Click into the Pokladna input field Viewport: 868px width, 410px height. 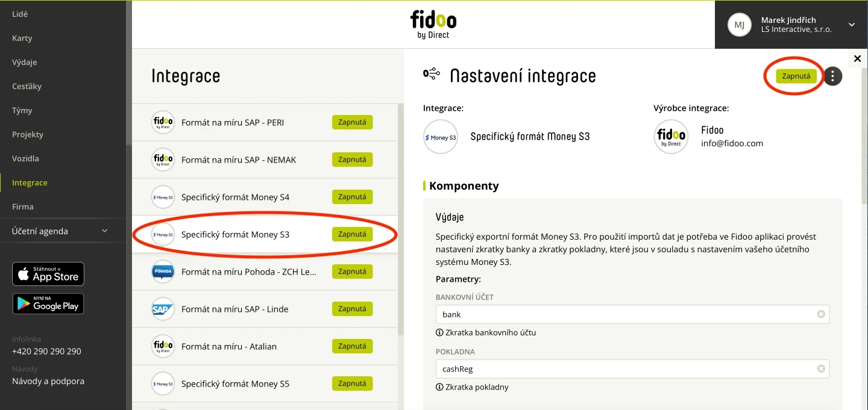(632, 368)
